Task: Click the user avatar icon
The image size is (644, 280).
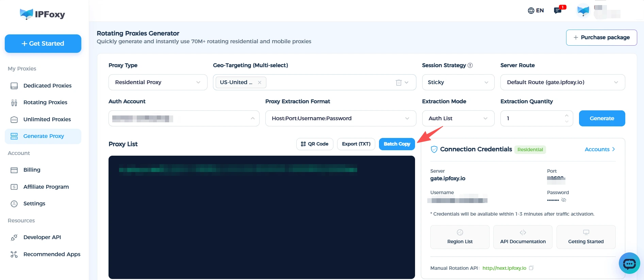Action: point(583,11)
